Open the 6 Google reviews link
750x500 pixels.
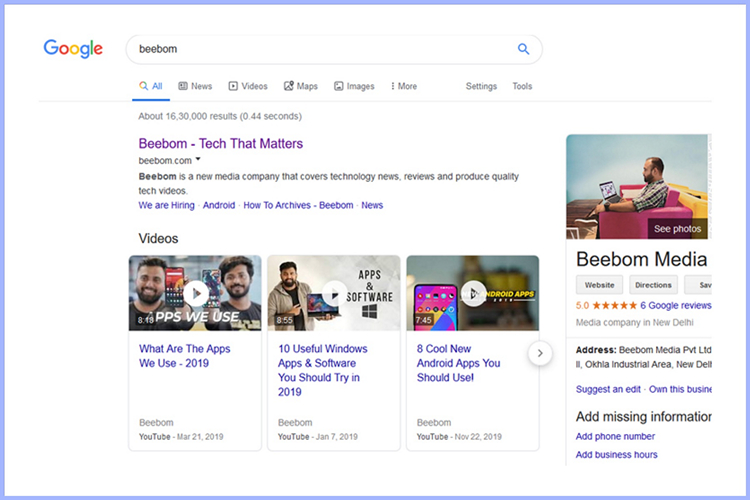[x=675, y=305]
